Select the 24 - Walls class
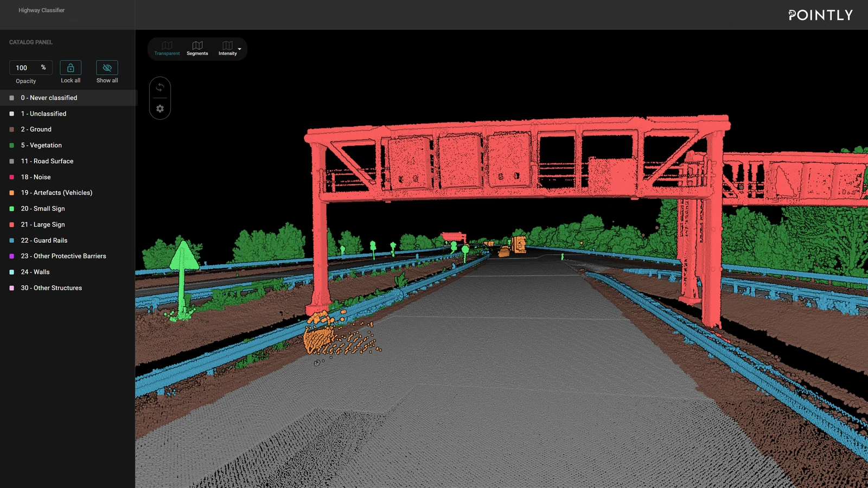Screen dimensions: 868x488 click(x=68, y=272)
